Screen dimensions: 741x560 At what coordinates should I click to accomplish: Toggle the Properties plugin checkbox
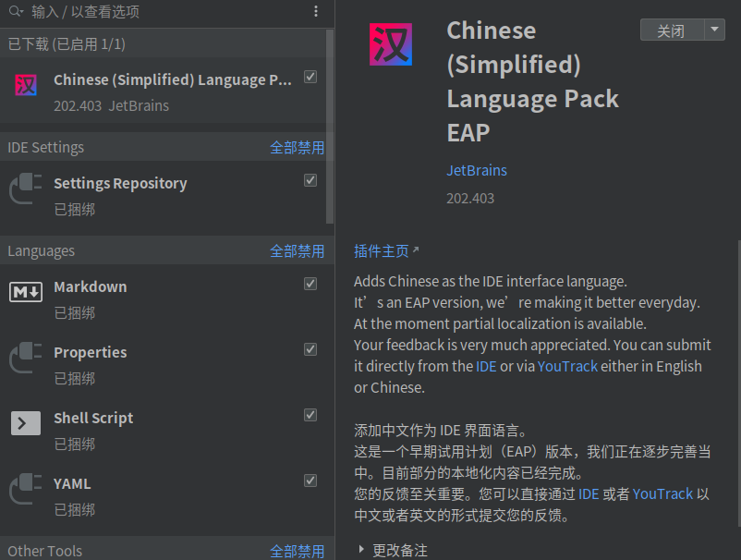click(310, 349)
